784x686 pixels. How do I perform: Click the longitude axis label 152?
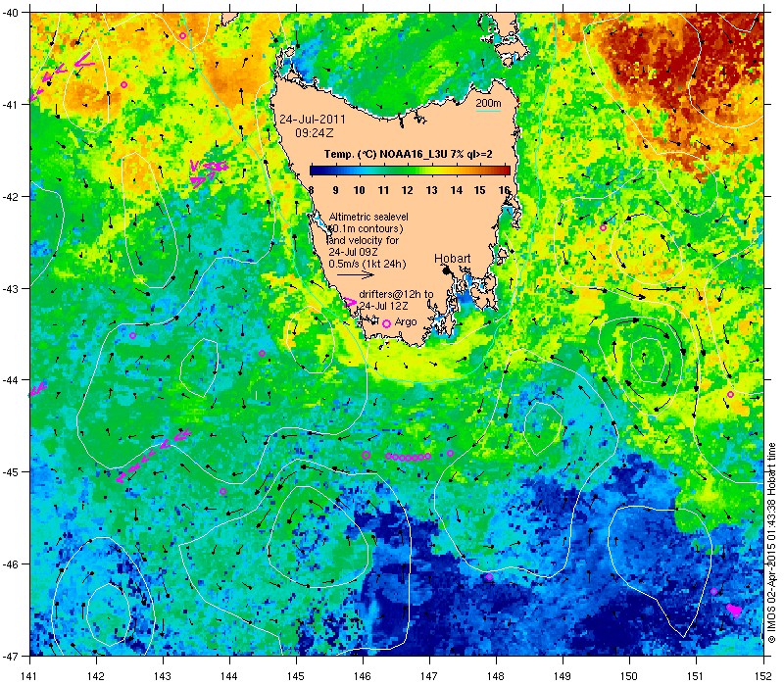[x=763, y=676]
